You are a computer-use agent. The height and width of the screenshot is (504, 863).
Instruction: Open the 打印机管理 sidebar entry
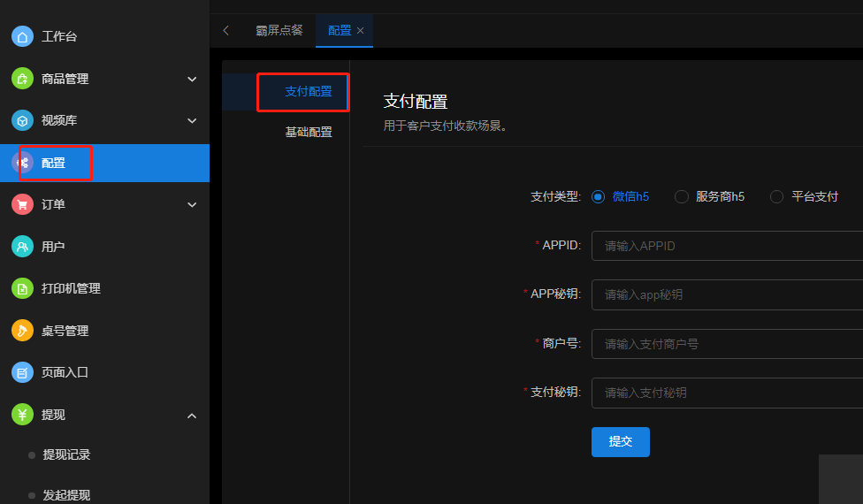click(x=104, y=288)
